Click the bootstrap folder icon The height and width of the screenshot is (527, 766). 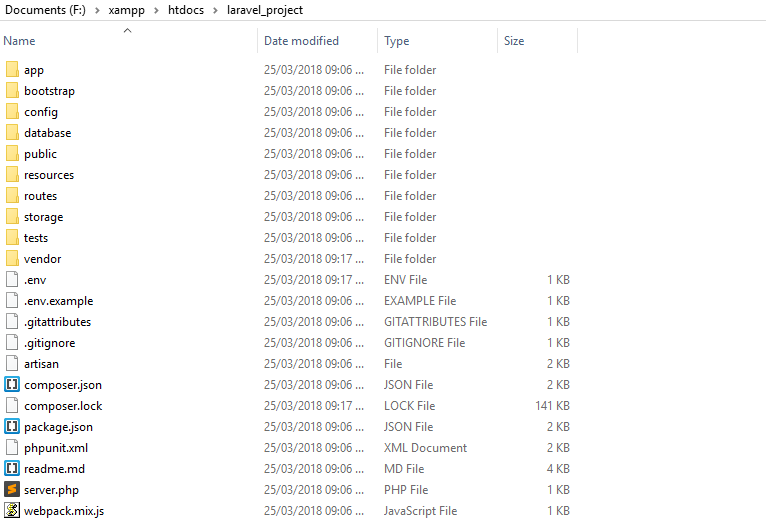coord(12,90)
